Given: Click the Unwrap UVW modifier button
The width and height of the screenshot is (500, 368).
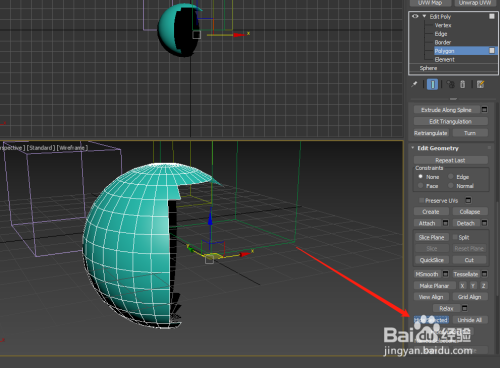Looking at the screenshot, I should click(475, 3).
